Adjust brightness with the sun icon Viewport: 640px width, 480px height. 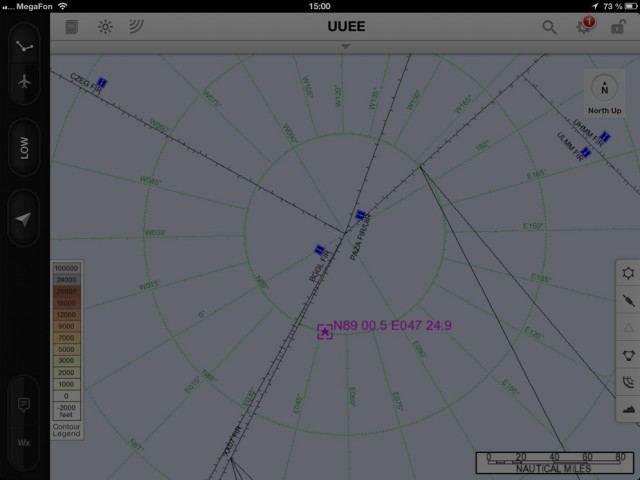(x=105, y=27)
